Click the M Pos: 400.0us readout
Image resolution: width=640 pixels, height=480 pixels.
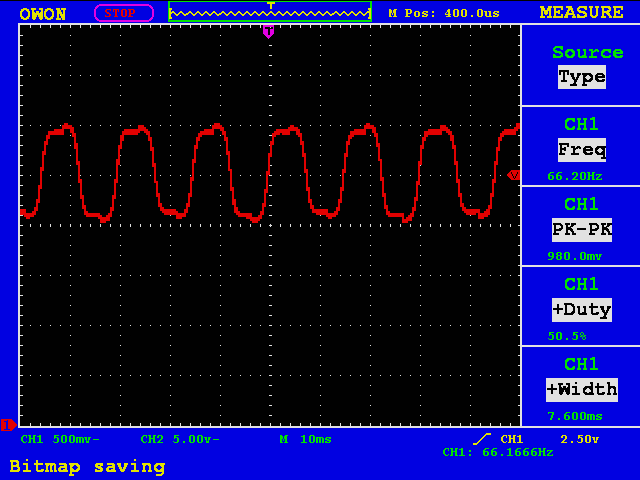(444, 13)
